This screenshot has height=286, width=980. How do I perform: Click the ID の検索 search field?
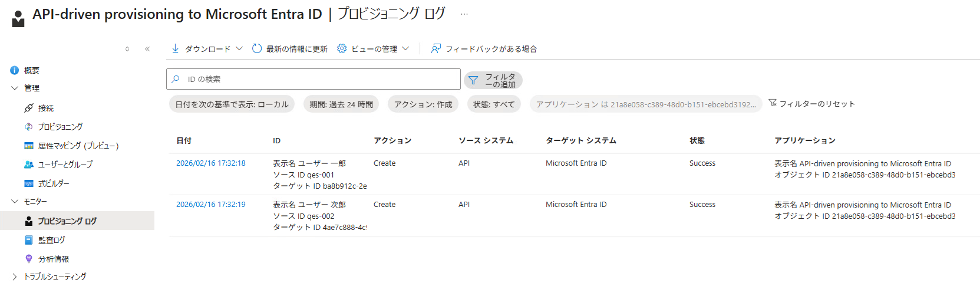point(318,79)
